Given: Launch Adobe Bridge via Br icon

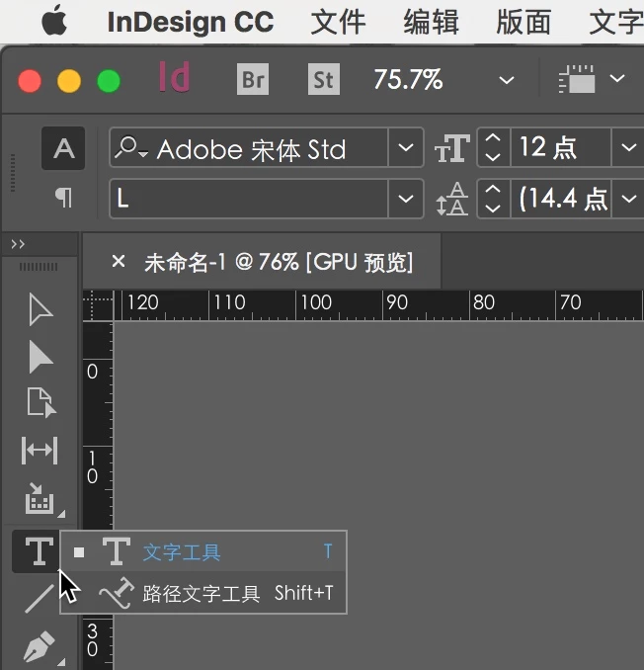Looking at the screenshot, I should (x=253, y=79).
